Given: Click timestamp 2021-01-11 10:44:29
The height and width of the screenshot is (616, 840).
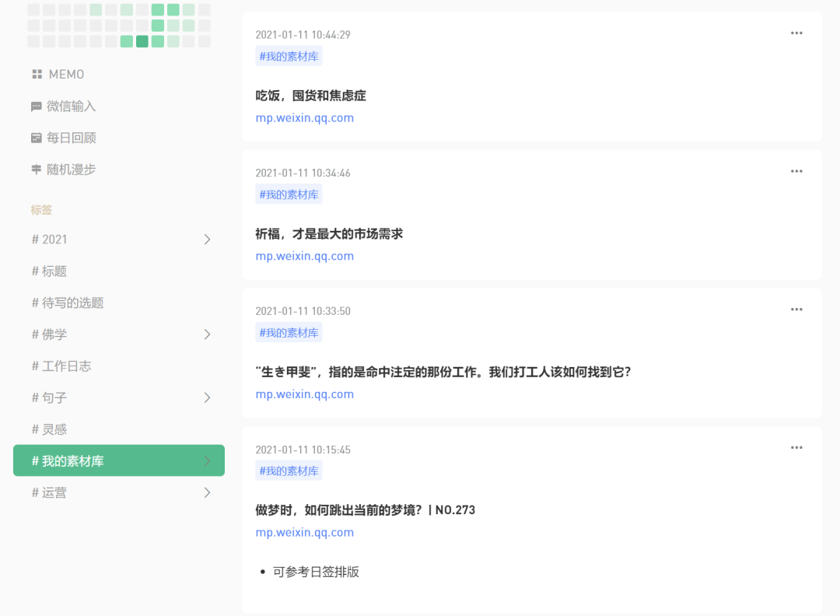Looking at the screenshot, I should click(303, 35).
